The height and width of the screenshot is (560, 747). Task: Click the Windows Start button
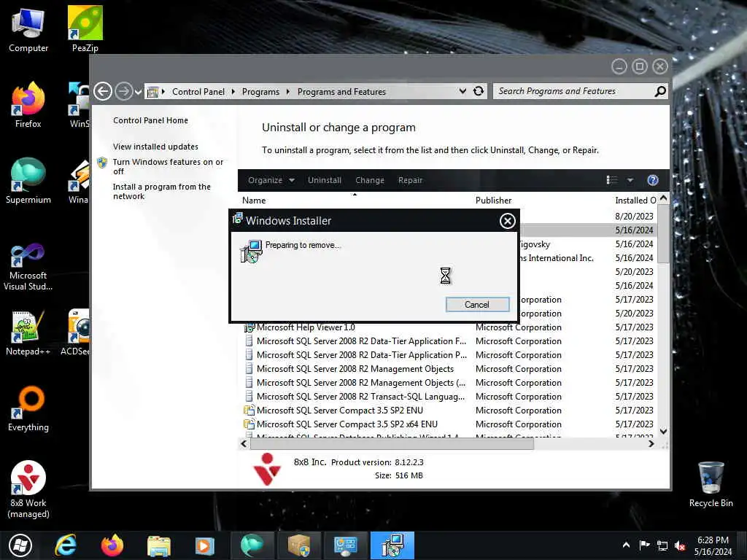pyautogui.click(x=20, y=545)
